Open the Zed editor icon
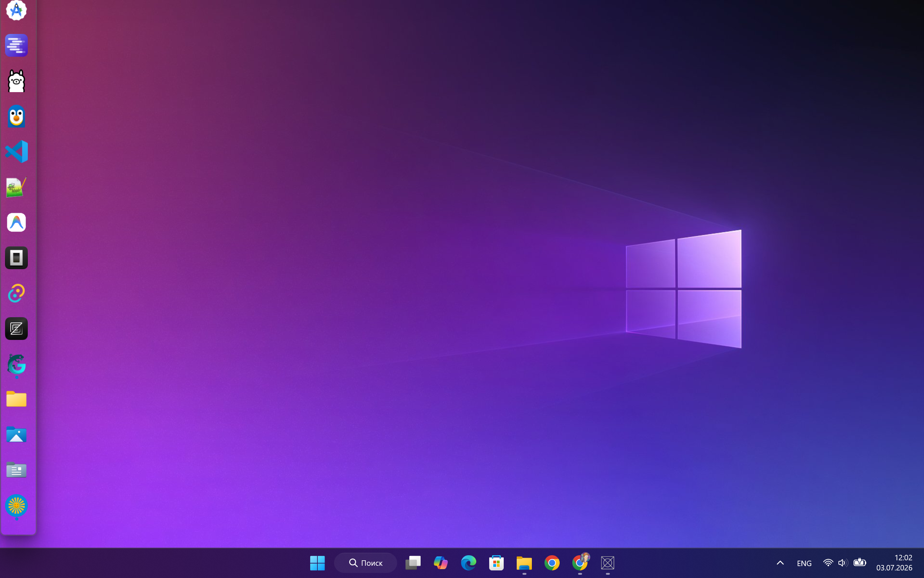The height and width of the screenshot is (578, 924). point(16,328)
